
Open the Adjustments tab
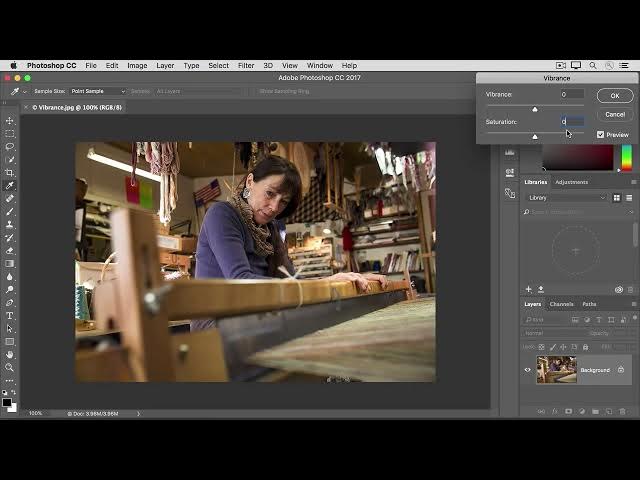coord(572,182)
